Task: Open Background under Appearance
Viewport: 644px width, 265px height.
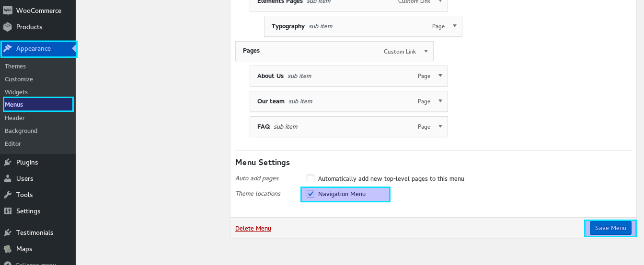Action: (x=21, y=131)
